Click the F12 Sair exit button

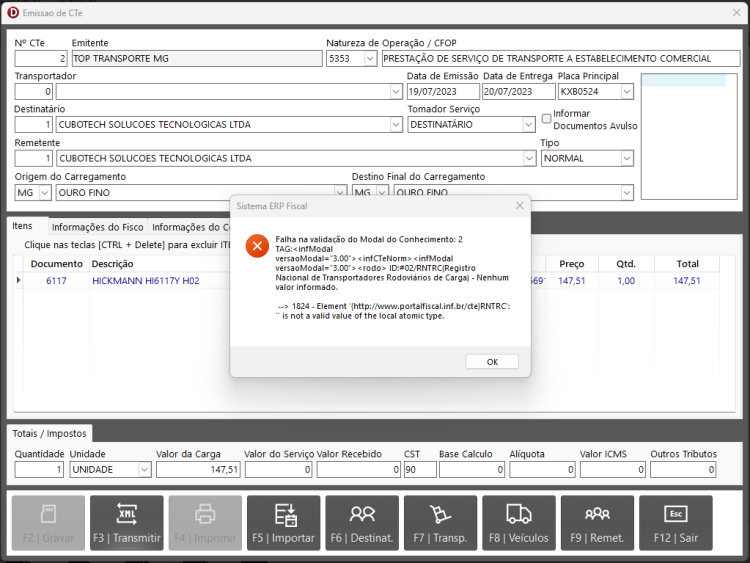676,523
